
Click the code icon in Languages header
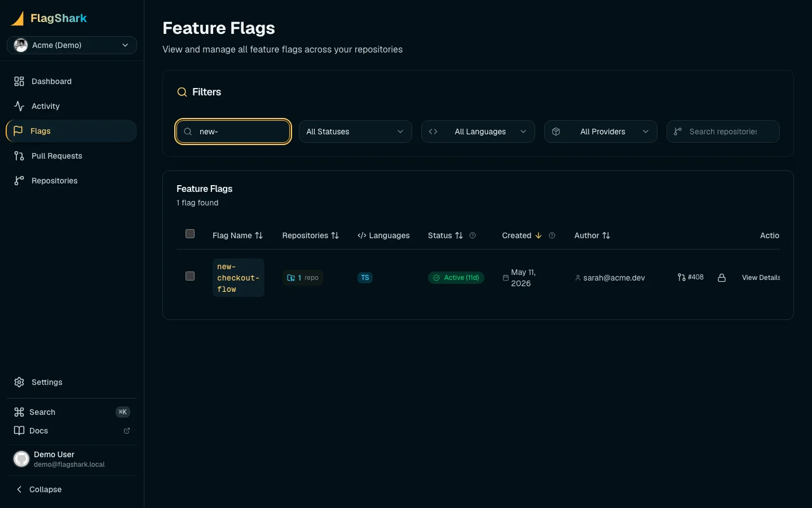362,235
